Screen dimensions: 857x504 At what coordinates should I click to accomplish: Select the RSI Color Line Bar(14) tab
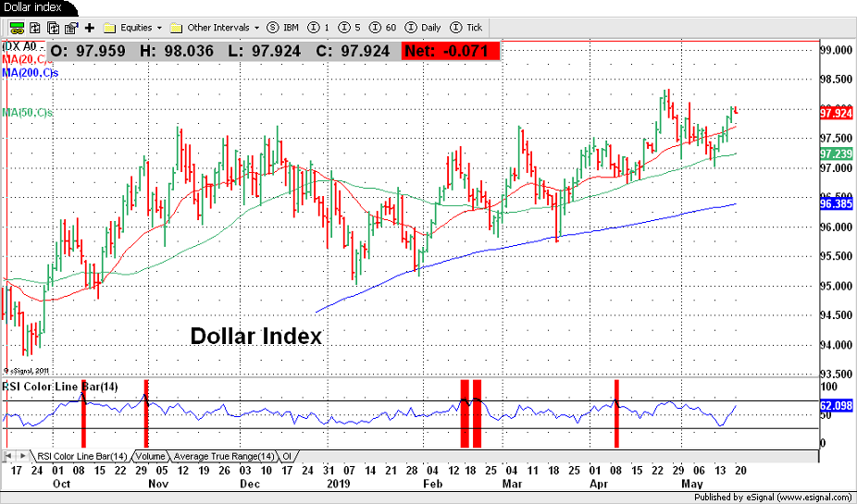tap(81, 457)
